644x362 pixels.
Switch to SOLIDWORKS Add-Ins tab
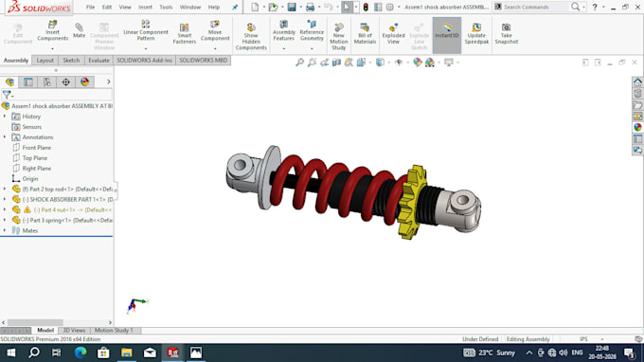click(144, 61)
